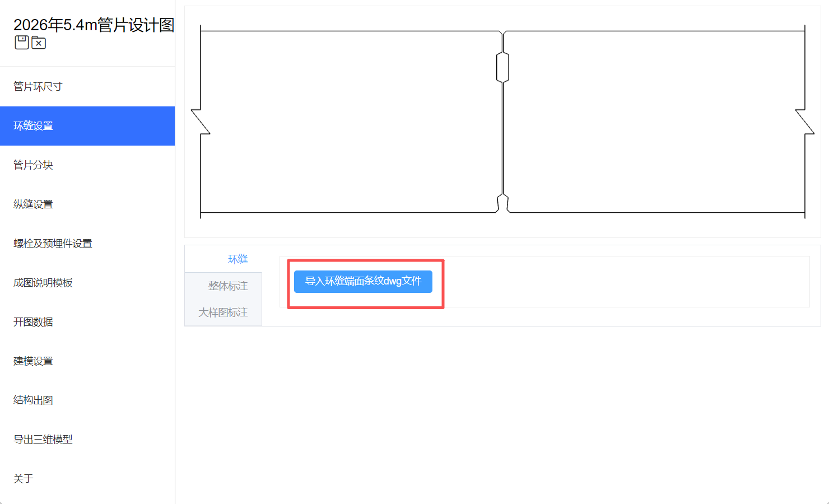829x504 pixels.
Task: Open 管片环尺寸 in the sidebar
Action: (38, 87)
